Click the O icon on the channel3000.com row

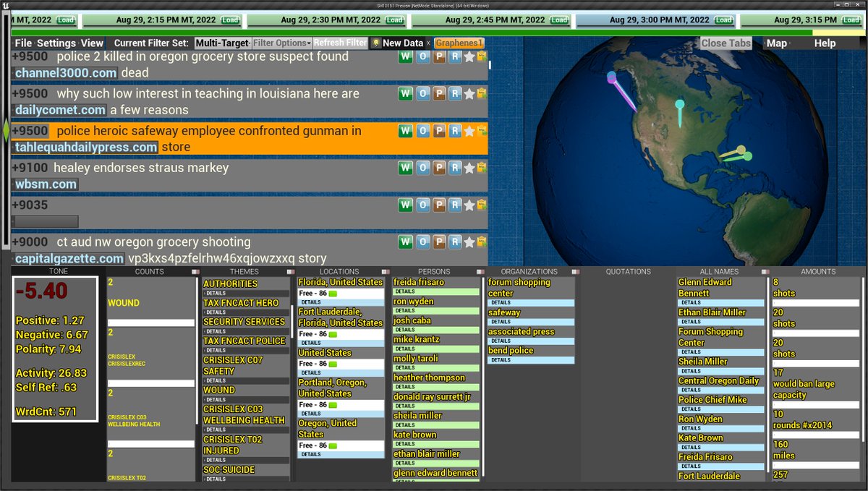point(422,56)
